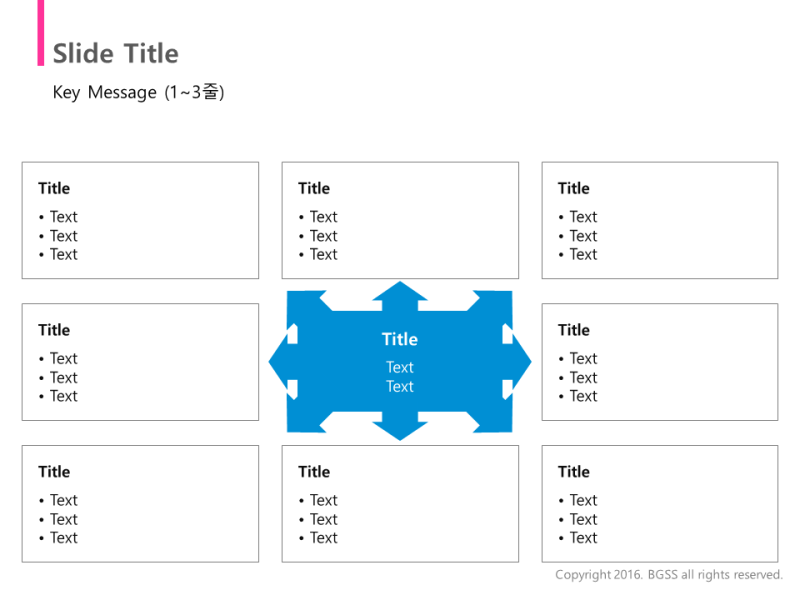Select the top-right box Title
This screenshot has height=600, width=800.
click(x=573, y=188)
